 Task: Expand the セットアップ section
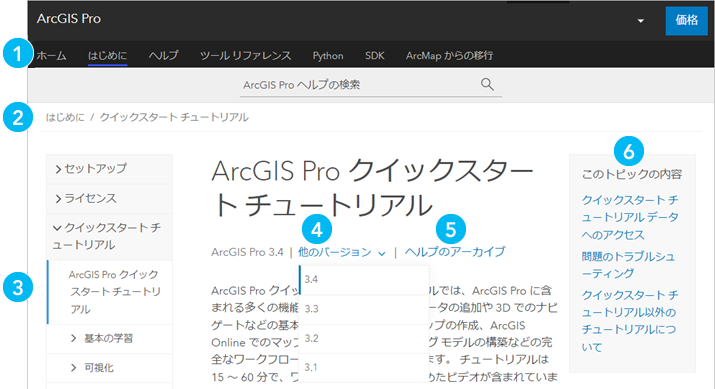(109, 169)
